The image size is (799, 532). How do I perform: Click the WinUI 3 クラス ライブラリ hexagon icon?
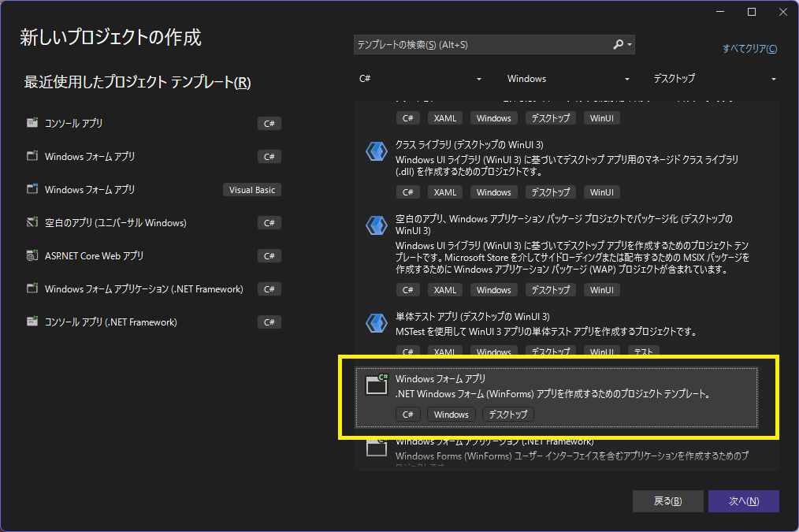[376, 151]
